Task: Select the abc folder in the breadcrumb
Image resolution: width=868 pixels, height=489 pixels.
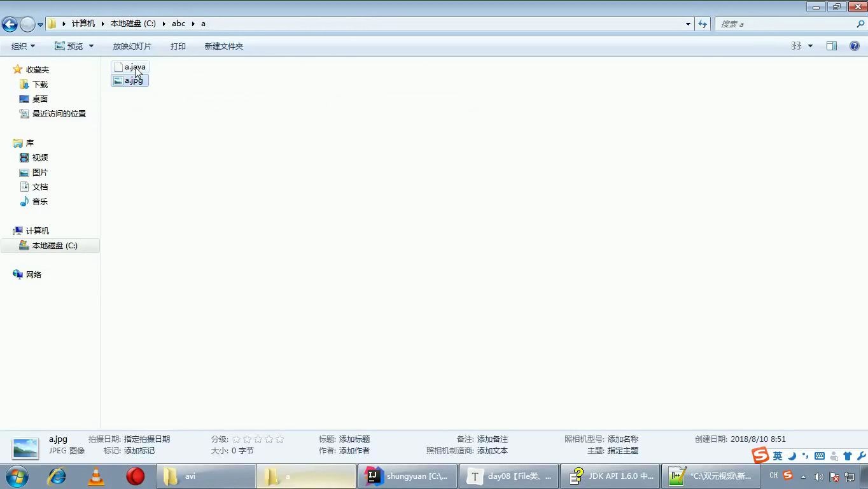Action: pos(178,24)
